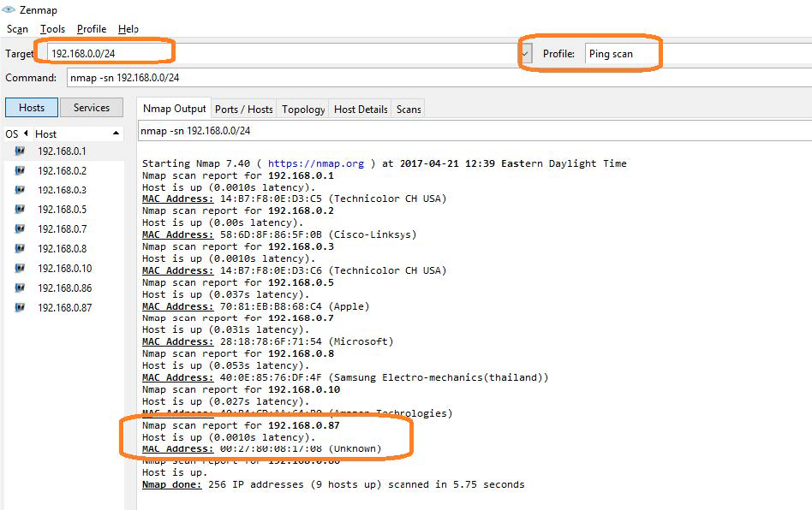This screenshot has width=812, height=510.
Task: Click the OS icon beside host 192.168.0.10
Action: 20,269
